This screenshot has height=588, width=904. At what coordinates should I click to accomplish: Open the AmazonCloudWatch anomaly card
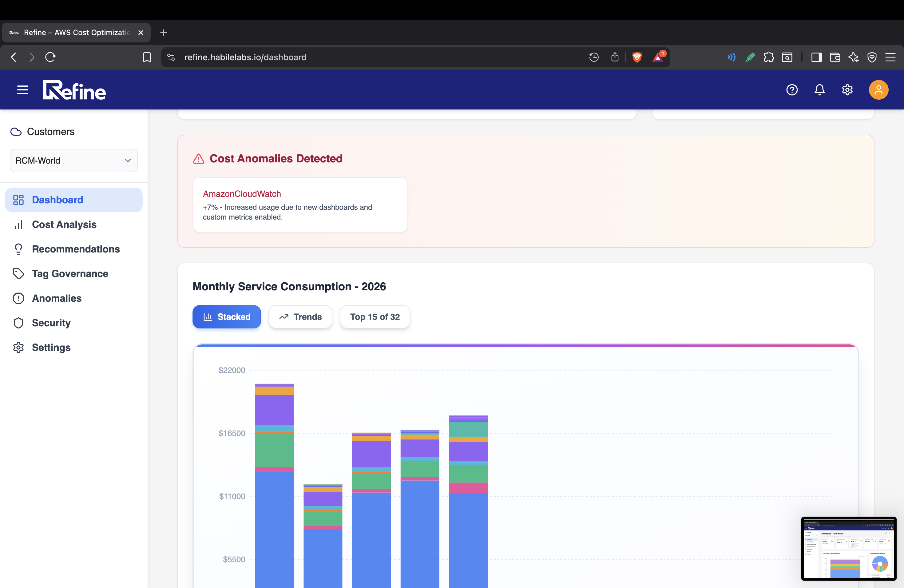(x=300, y=205)
